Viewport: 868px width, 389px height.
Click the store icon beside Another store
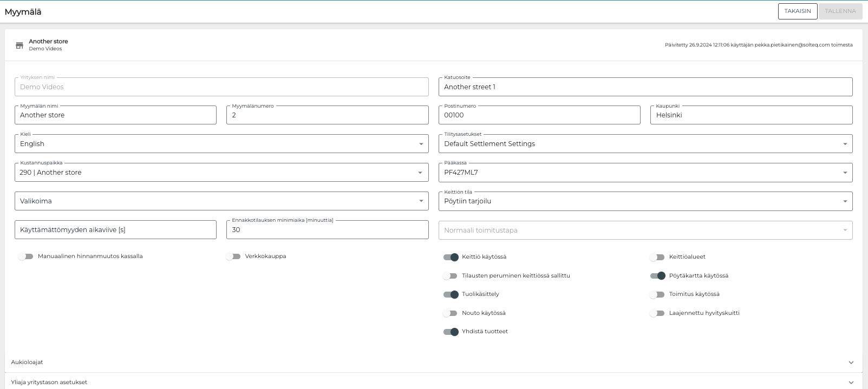pyautogui.click(x=19, y=45)
